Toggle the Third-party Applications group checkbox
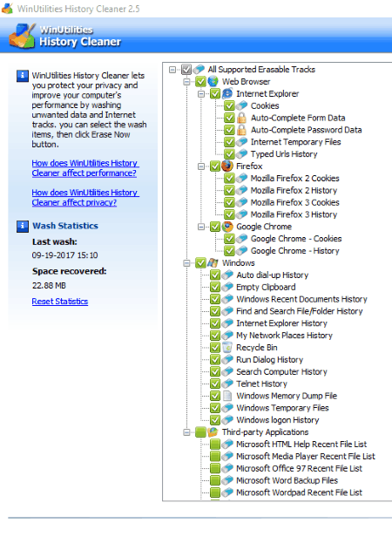The width and height of the screenshot is (392, 550). click(200, 432)
